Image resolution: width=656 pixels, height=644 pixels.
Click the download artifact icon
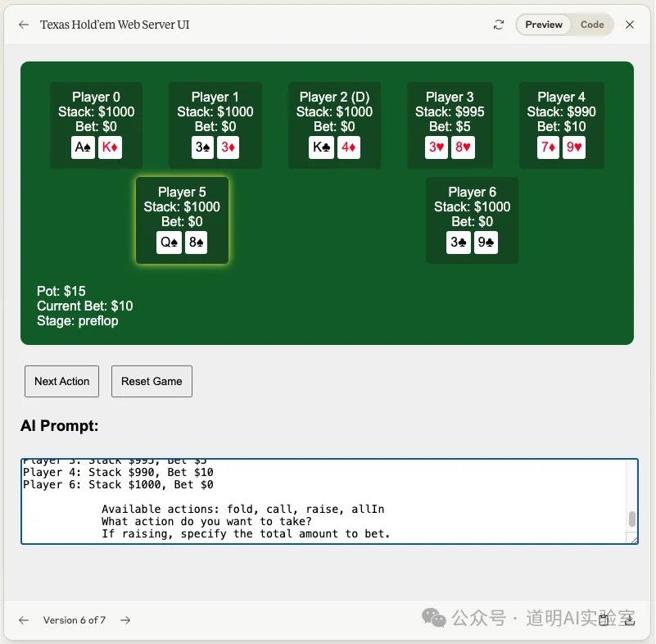(629, 620)
